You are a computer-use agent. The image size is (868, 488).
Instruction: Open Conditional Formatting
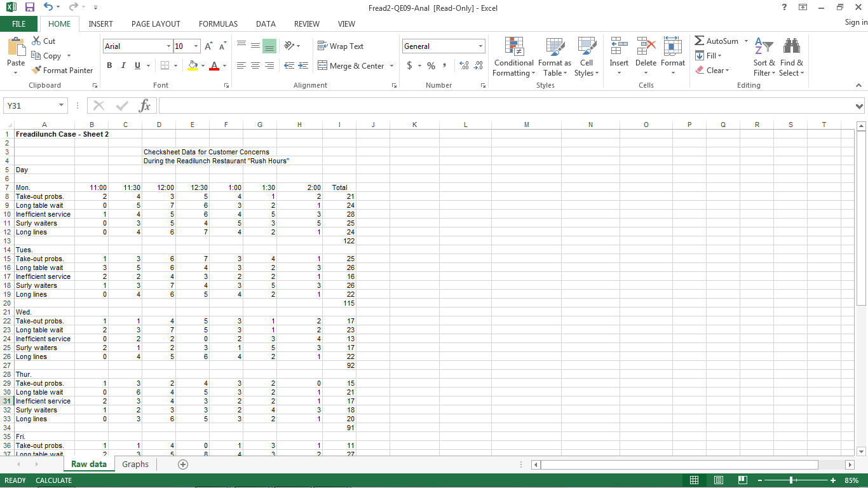pyautogui.click(x=513, y=57)
